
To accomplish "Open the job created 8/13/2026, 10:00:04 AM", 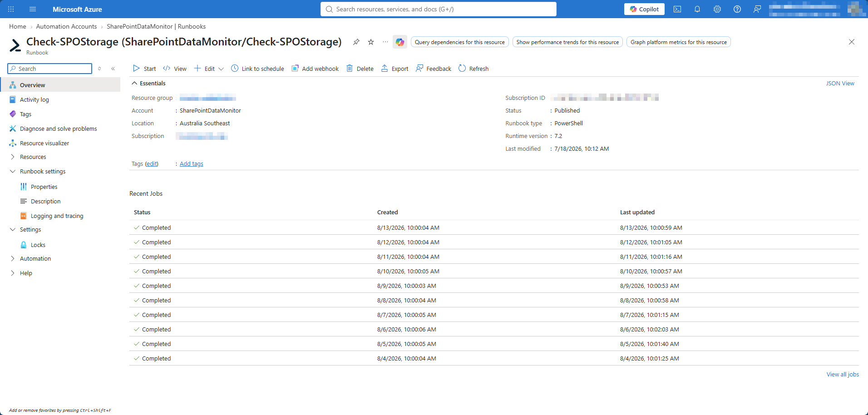I will [494, 227].
